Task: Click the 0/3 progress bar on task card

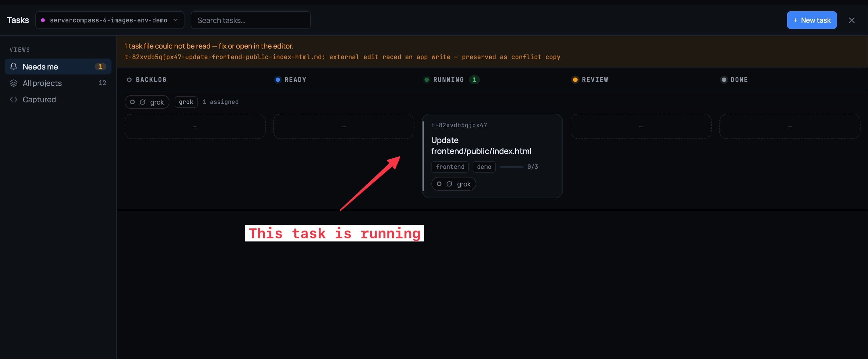Action: tap(511, 167)
